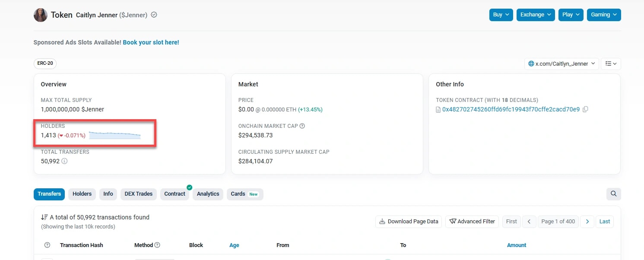Image resolution: width=644 pixels, height=260 pixels.
Task: Open the checklist options dropdown
Action: coord(611,64)
